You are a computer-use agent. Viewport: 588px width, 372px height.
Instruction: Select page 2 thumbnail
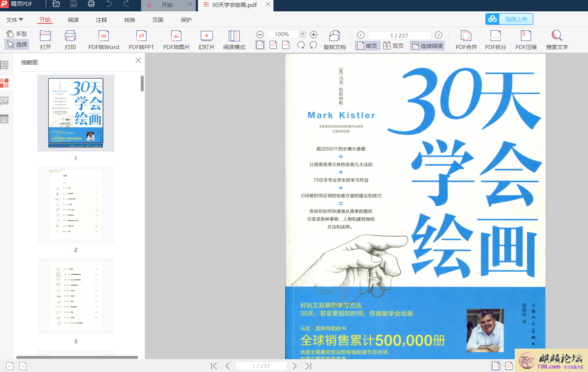point(76,205)
